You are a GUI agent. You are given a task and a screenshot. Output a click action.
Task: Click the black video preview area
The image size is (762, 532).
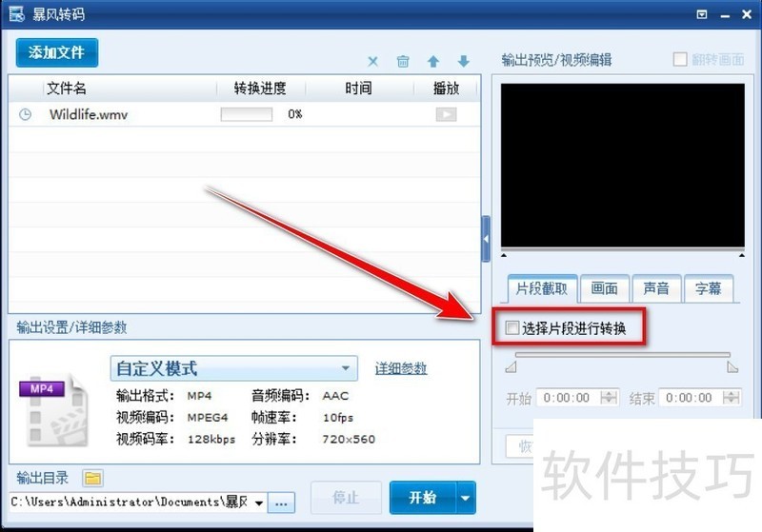tap(623, 166)
